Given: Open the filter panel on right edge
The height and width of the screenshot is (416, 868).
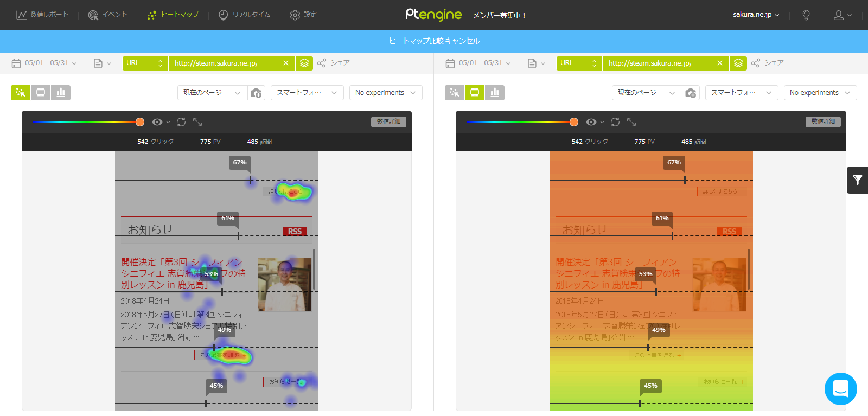Looking at the screenshot, I should click(x=857, y=180).
